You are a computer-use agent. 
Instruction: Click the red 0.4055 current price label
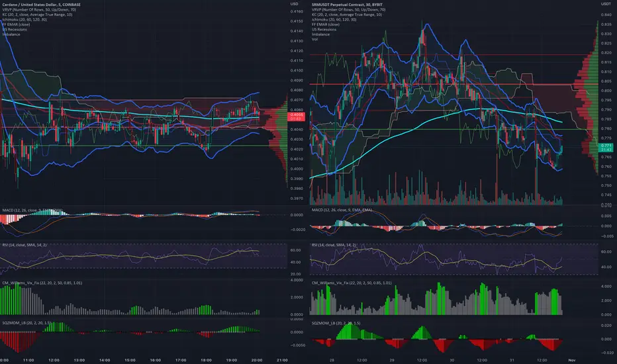296,116
